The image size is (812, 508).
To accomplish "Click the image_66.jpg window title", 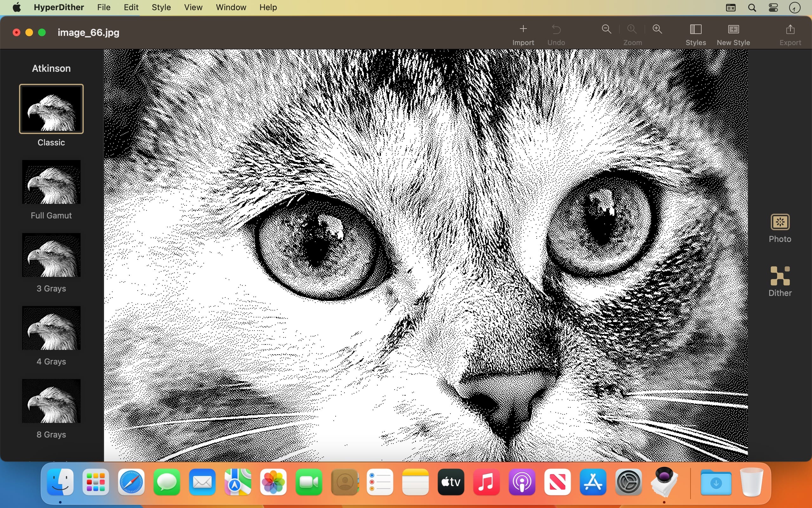I will click(x=88, y=33).
